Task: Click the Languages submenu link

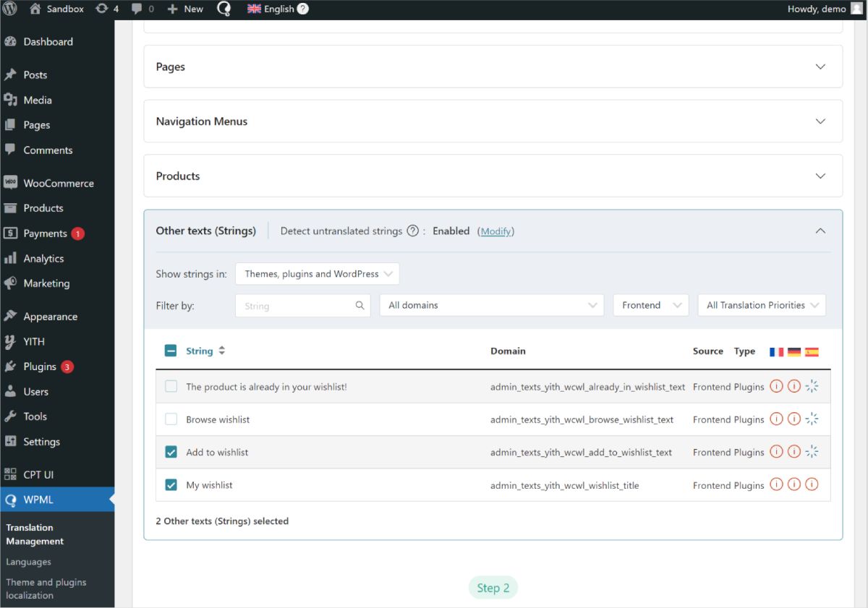Action: coord(28,562)
